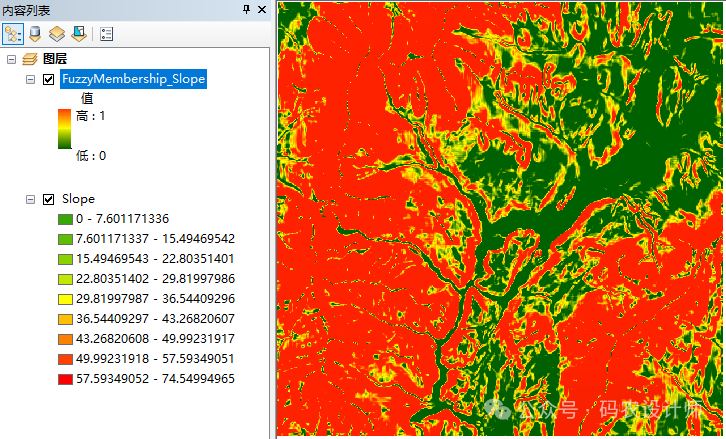Select the Slope layer name
This screenshot has height=439, width=726.
tap(78, 199)
